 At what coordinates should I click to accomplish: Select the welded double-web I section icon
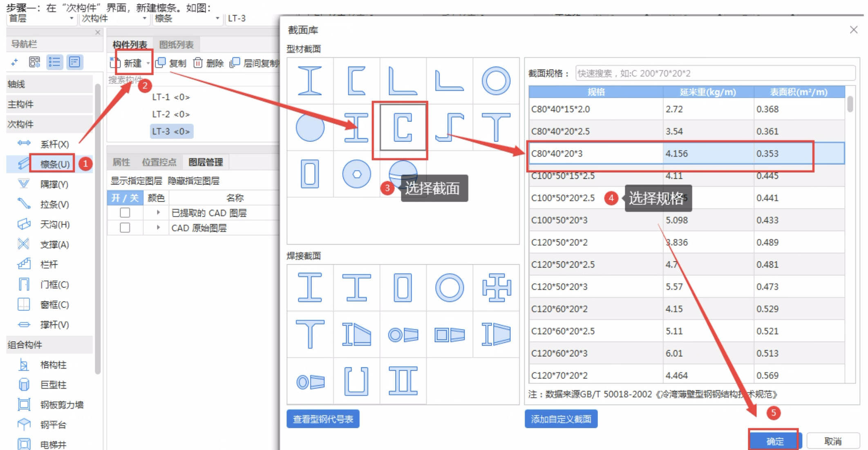pyautogui.click(x=403, y=381)
